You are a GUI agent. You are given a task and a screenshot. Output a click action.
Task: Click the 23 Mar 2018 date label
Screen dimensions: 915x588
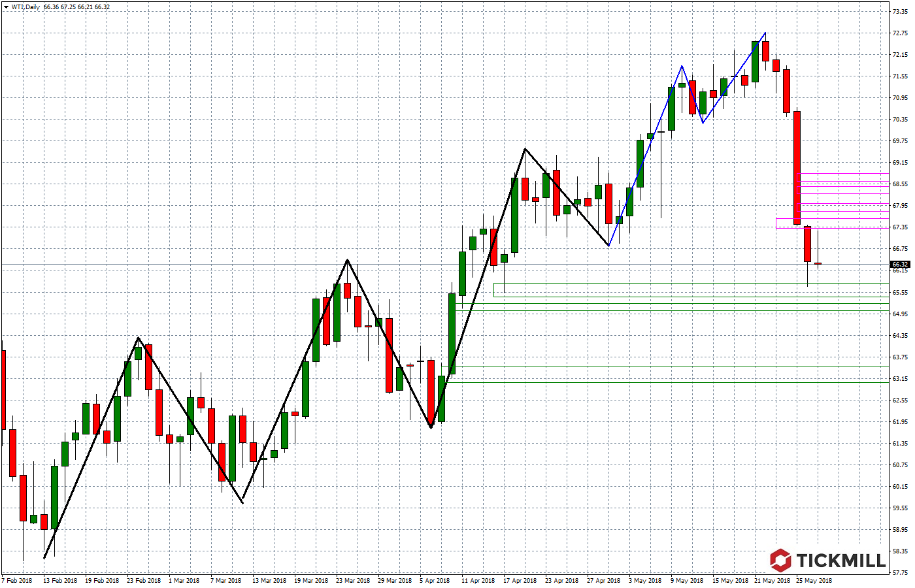click(x=353, y=580)
